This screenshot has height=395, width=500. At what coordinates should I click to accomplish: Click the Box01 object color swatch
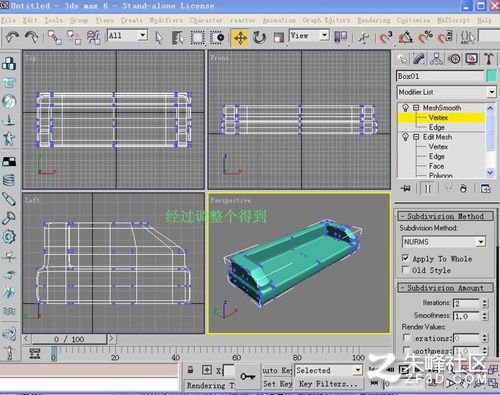(491, 76)
